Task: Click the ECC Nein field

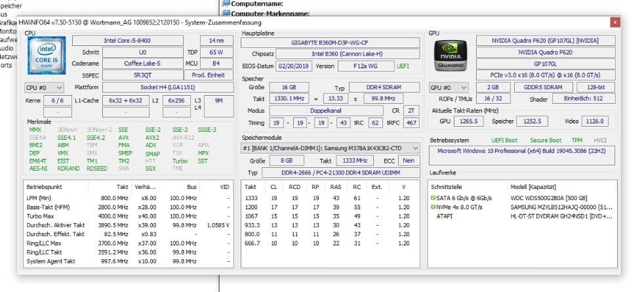Action: [409, 161]
